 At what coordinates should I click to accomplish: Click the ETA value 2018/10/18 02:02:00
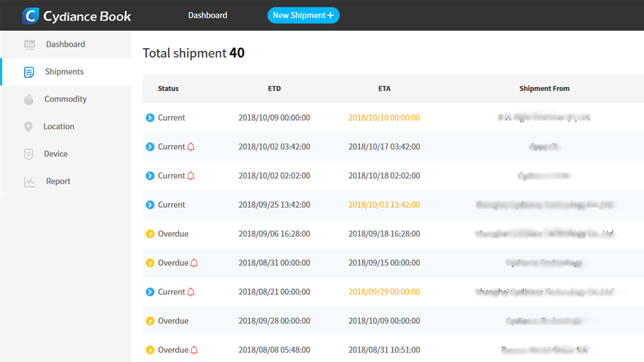[x=384, y=176]
